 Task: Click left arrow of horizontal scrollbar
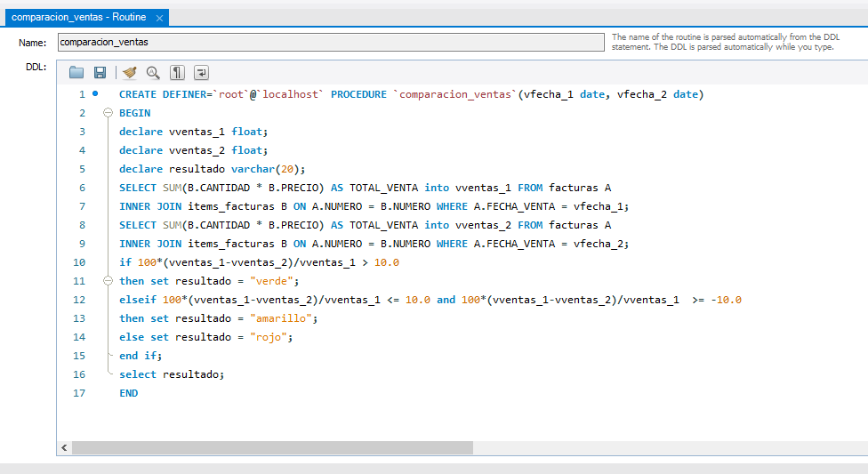tap(64, 447)
